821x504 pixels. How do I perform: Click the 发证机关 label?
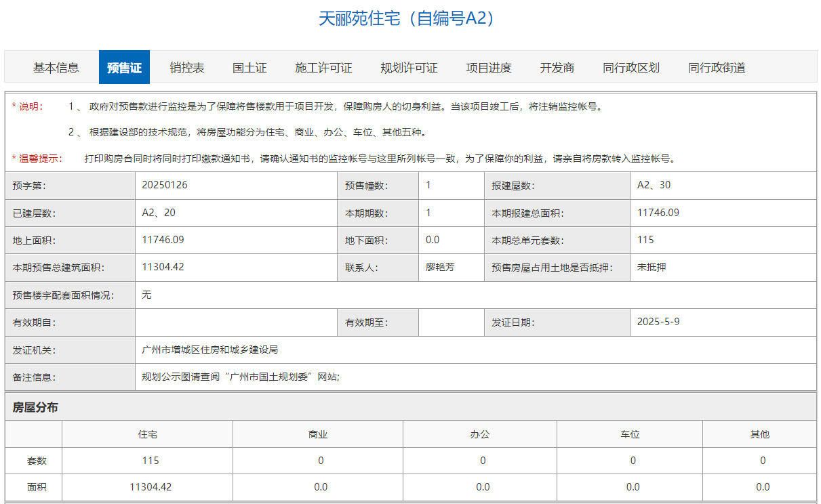35,350
